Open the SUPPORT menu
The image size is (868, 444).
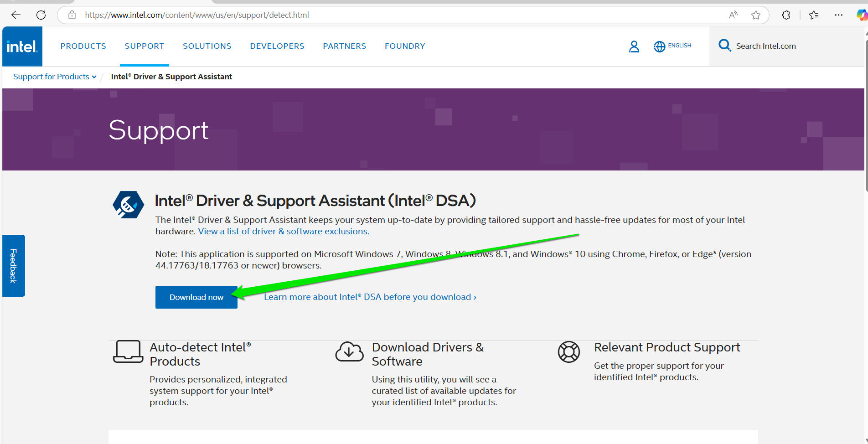[x=145, y=46]
